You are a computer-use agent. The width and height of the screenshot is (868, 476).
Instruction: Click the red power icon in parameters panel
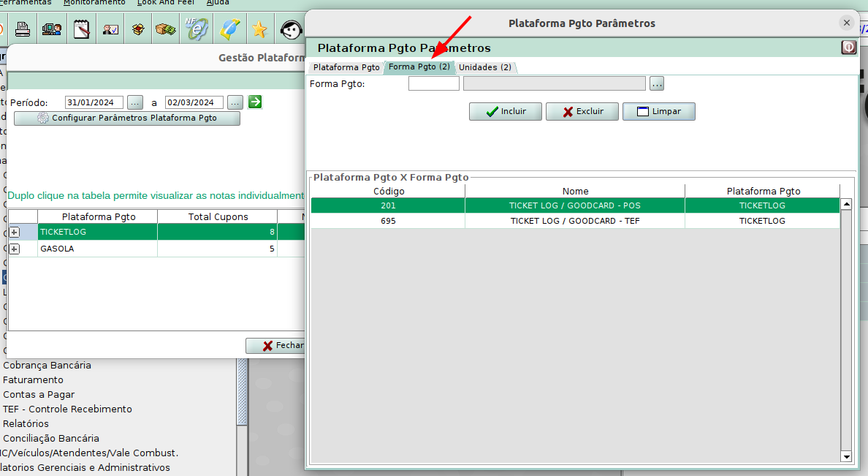pyautogui.click(x=848, y=48)
